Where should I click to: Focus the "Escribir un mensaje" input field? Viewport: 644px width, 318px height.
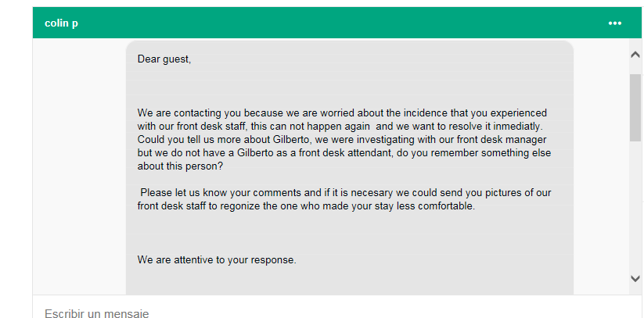pos(313,313)
